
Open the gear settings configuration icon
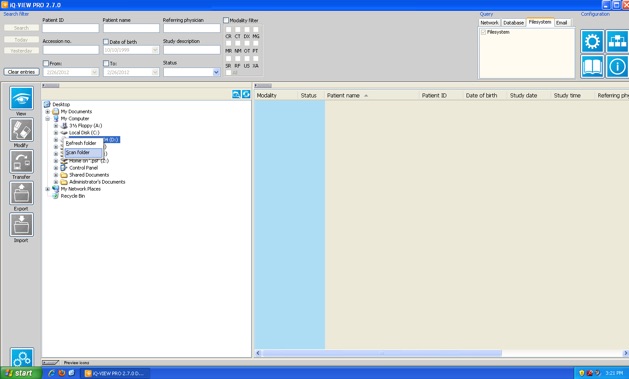pyautogui.click(x=592, y=41)
